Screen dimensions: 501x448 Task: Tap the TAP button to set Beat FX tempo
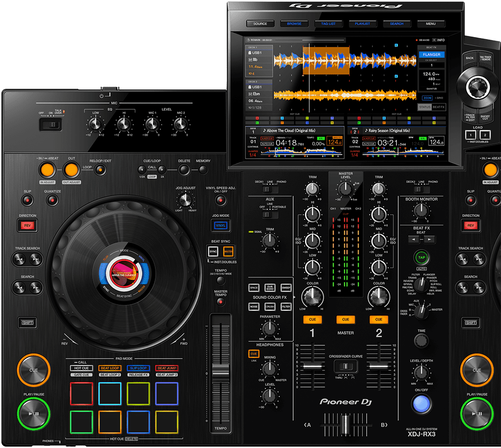422,256
